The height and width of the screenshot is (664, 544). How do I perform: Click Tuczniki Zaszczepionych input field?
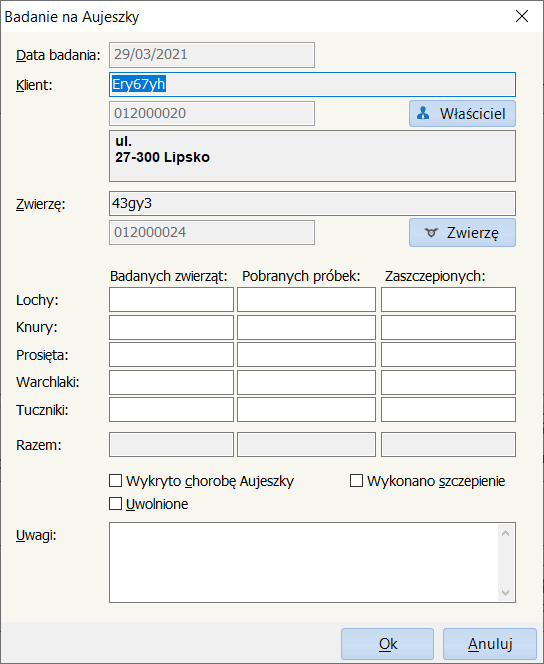448,409
